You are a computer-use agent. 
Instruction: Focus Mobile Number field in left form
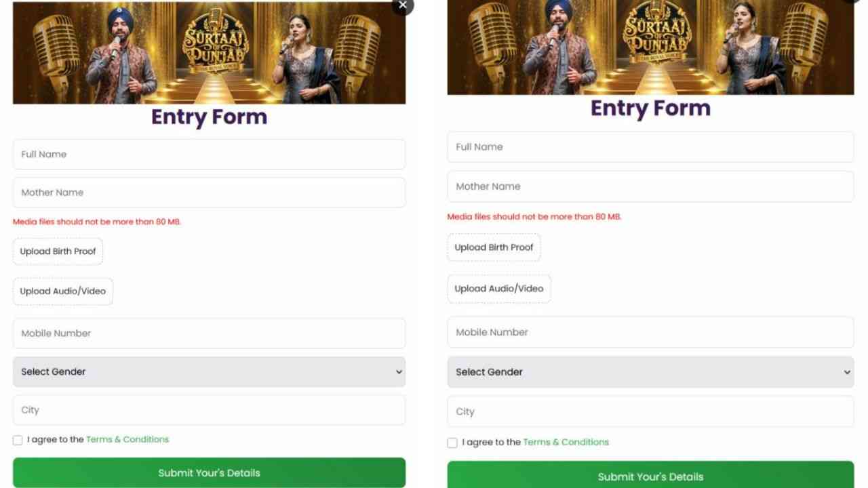[209, 333]
